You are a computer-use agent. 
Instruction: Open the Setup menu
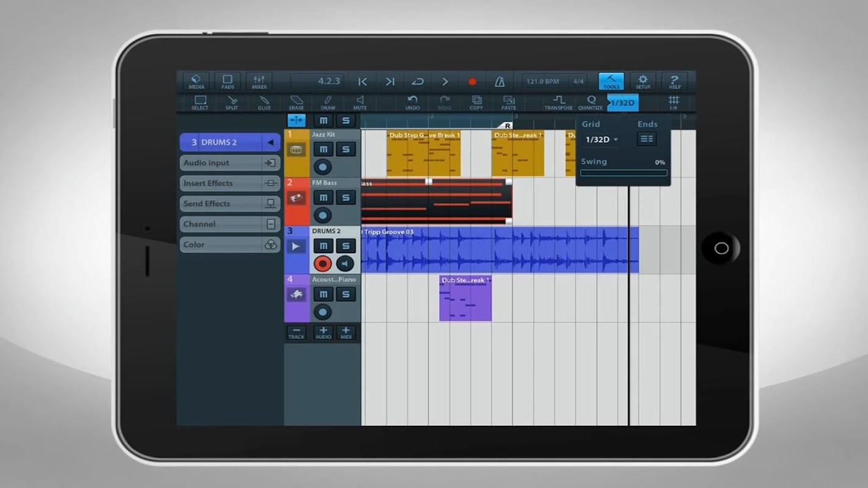tap(643, 82)
